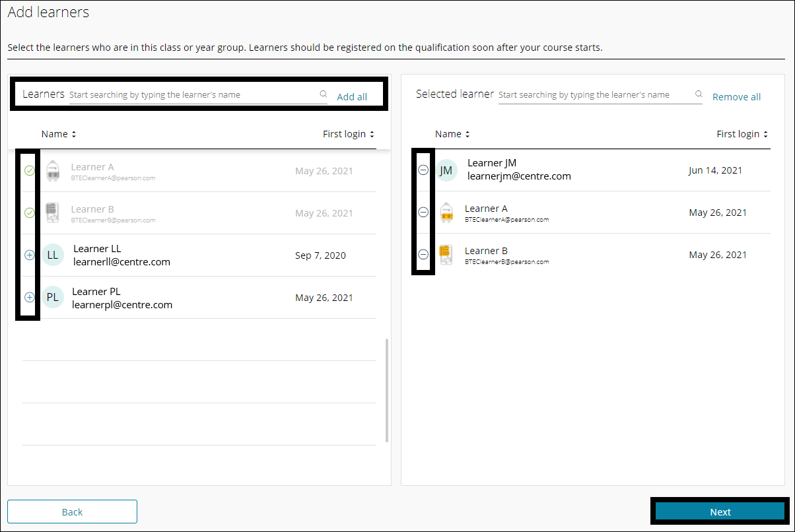Sort Selected learner list by Name
This screenshot has height=532, width=795.
(x=452, y=134)
